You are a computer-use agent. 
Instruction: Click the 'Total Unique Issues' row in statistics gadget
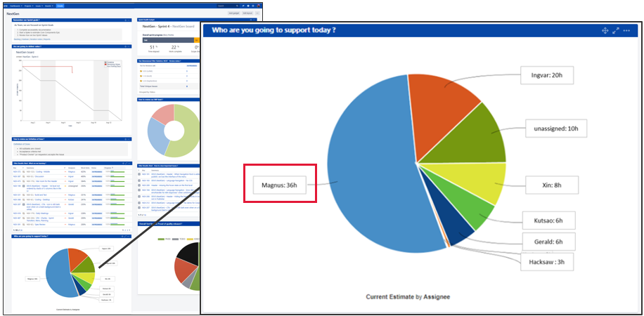pyautogui.click(x=169, y=86)
